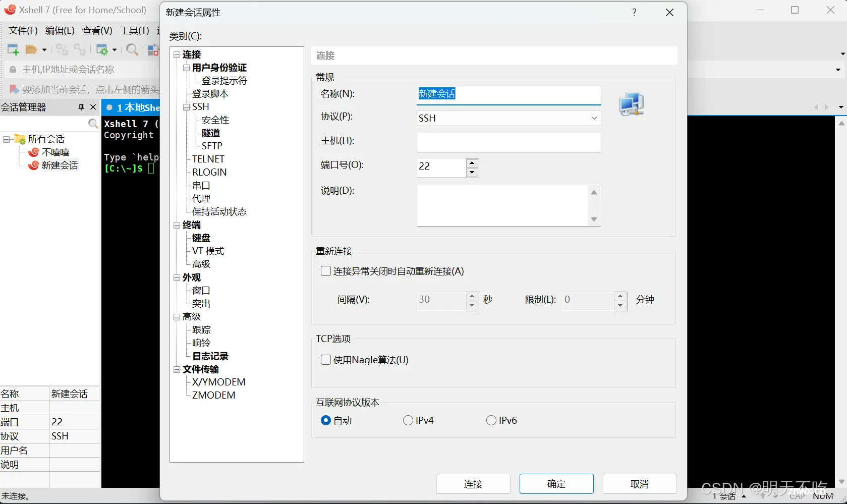Collapse the 外观 category node
This screenshot has height=504, width=847.
click(x=177, y=277)
